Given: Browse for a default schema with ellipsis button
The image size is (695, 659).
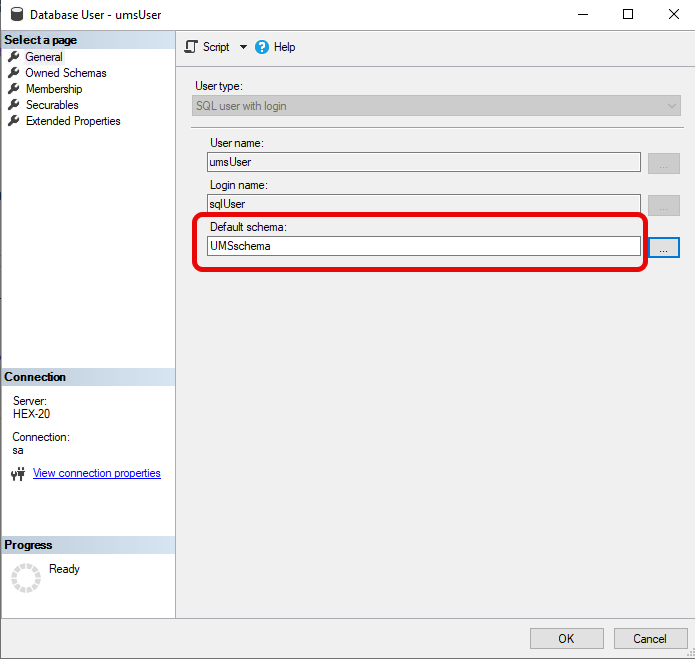Looking at the screenshot, I should pos(664,247).
